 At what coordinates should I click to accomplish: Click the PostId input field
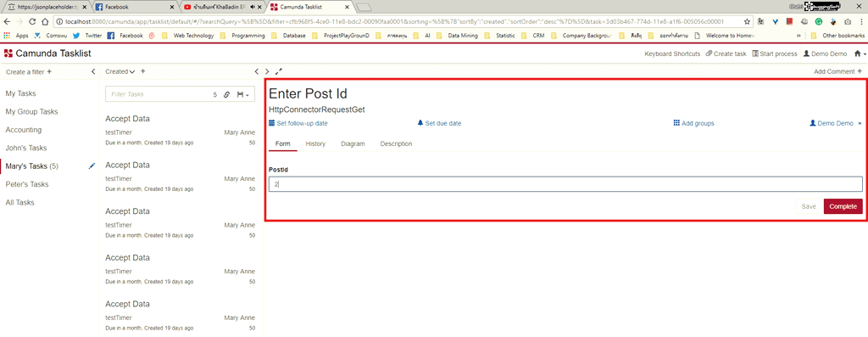pos(565,184)
